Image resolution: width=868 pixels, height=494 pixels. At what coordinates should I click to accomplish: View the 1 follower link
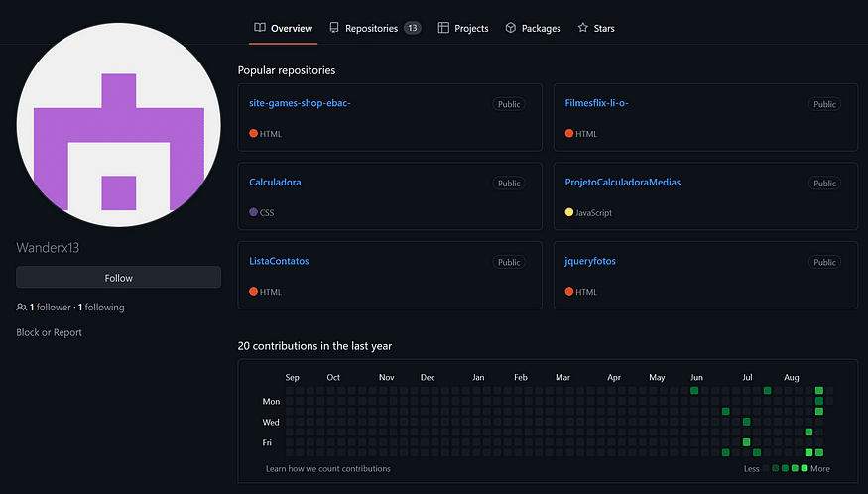pyautogui.click(x=51, y=308)
